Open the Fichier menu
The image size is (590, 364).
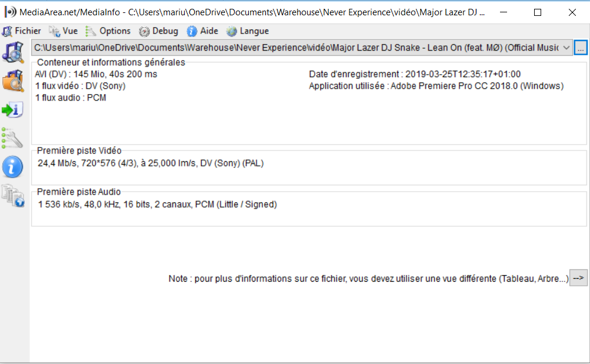click(x=21, y=31)
